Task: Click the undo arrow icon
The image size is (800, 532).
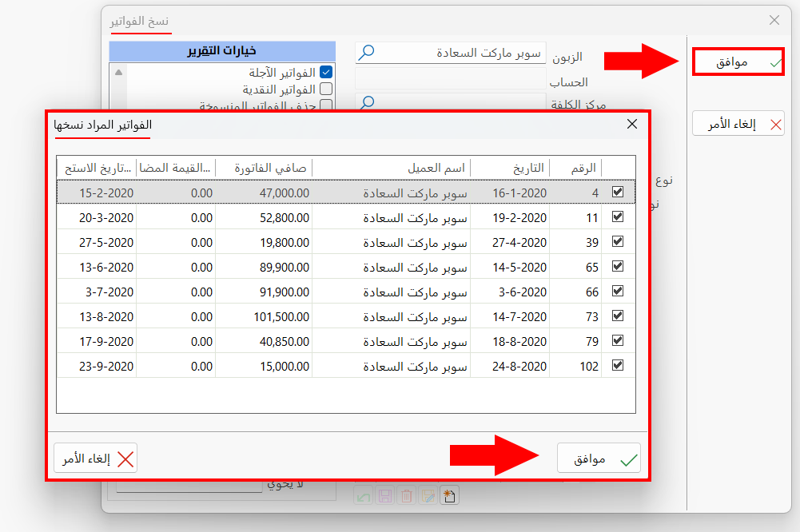Action: 364,495
